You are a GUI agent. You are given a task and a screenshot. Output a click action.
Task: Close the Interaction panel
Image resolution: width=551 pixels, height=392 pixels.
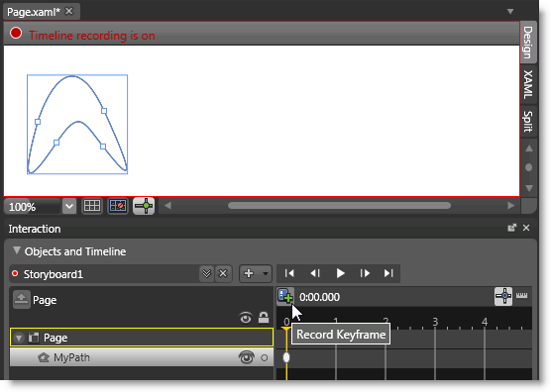[526, 228]
